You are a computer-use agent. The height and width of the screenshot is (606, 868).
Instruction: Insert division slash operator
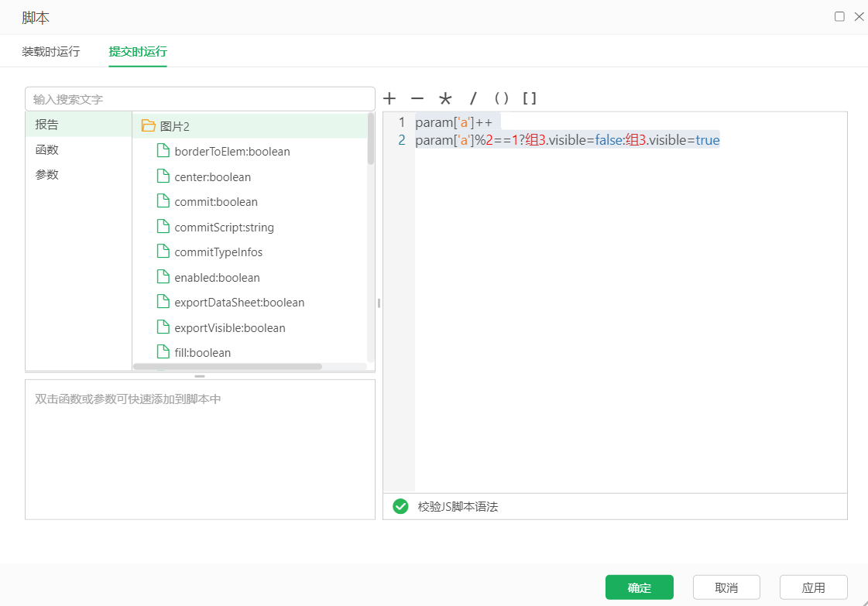point(473,98)
